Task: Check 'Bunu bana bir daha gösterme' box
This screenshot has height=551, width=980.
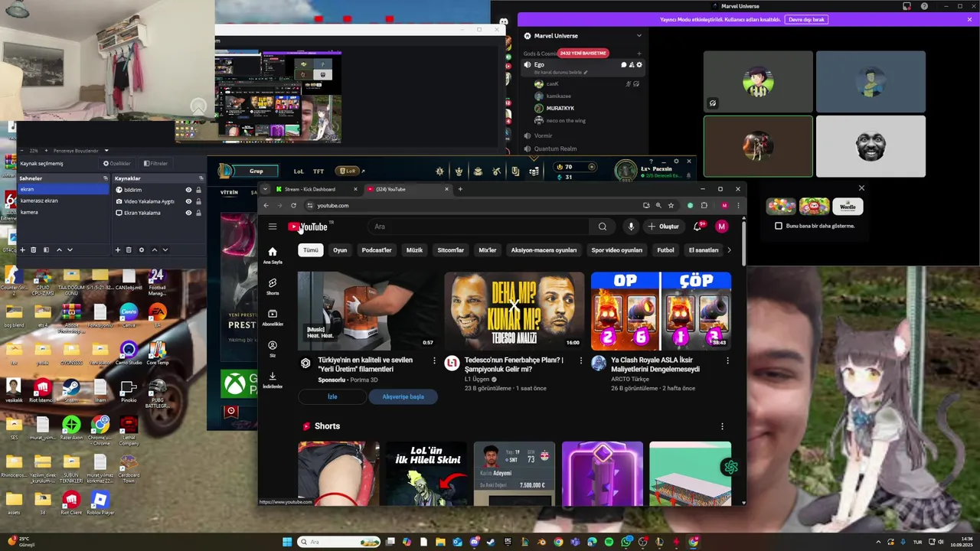Action: click(x=779, y=226)
